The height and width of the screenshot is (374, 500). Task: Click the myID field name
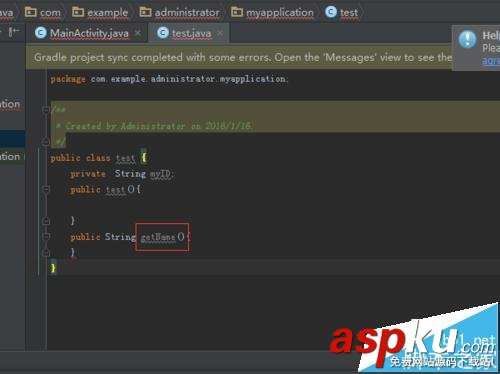pos(161,174)
